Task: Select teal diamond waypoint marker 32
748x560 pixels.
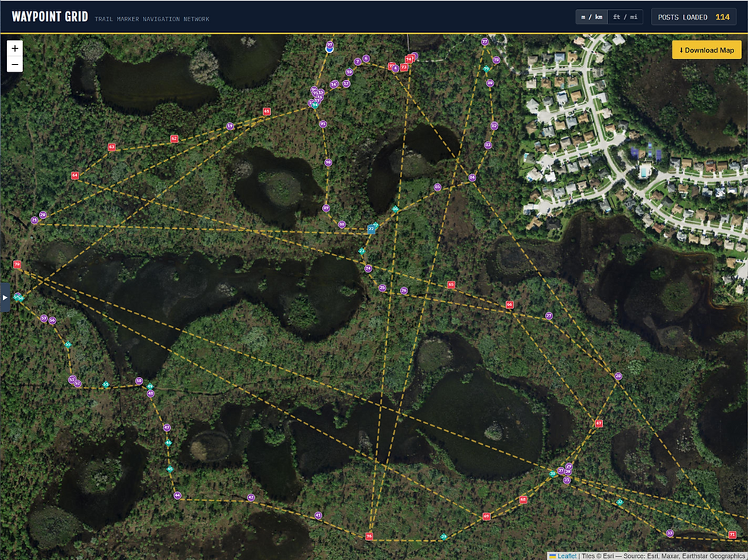Action: [x=620, y=502]
